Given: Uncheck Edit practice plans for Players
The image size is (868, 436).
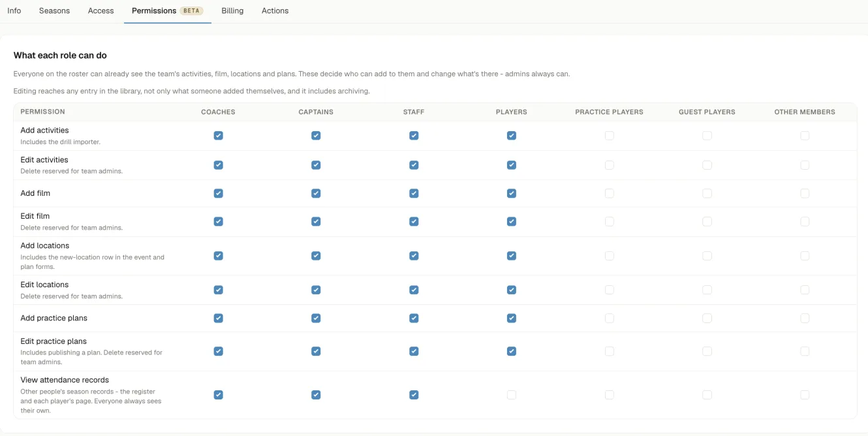Looking at the screenshot, I should pos(512,351).
